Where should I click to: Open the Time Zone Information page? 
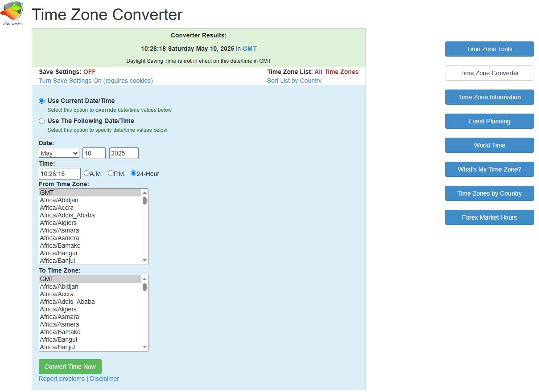489,97
